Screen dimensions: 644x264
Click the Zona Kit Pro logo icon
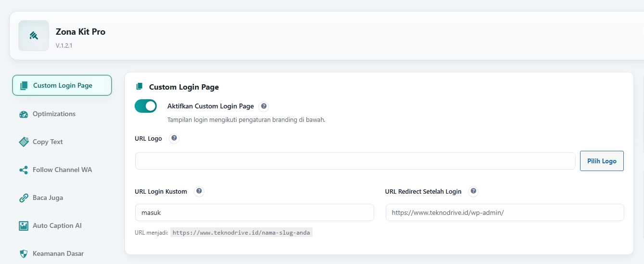coord(34,36)
